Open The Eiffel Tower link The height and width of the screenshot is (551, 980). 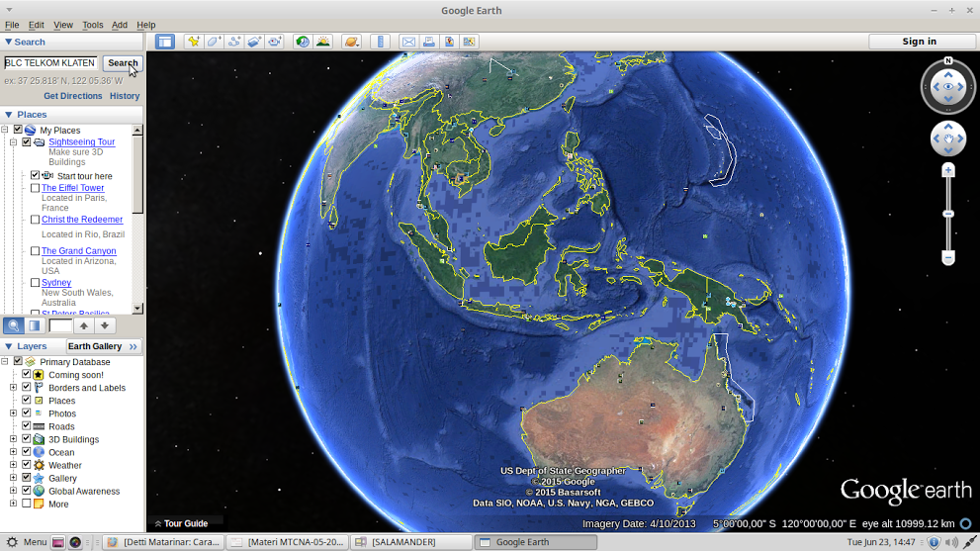(72, 188)
